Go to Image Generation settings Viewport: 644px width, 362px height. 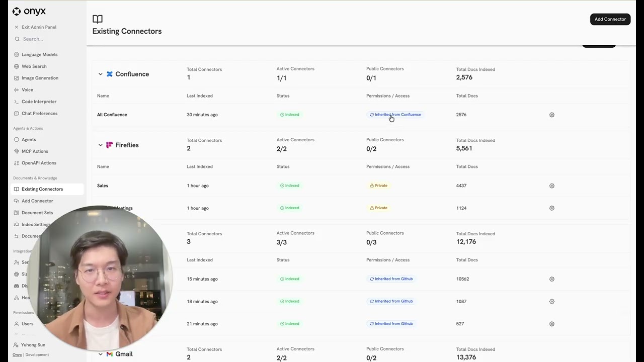tap(40, 78)
